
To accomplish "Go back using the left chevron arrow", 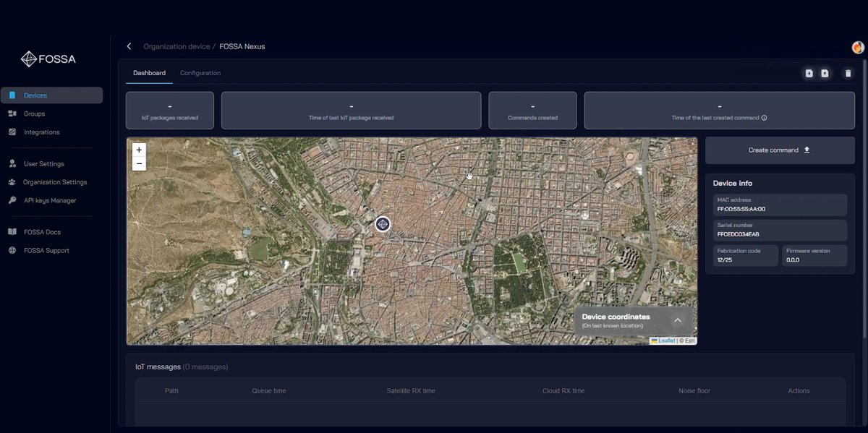I will point(129,46).
